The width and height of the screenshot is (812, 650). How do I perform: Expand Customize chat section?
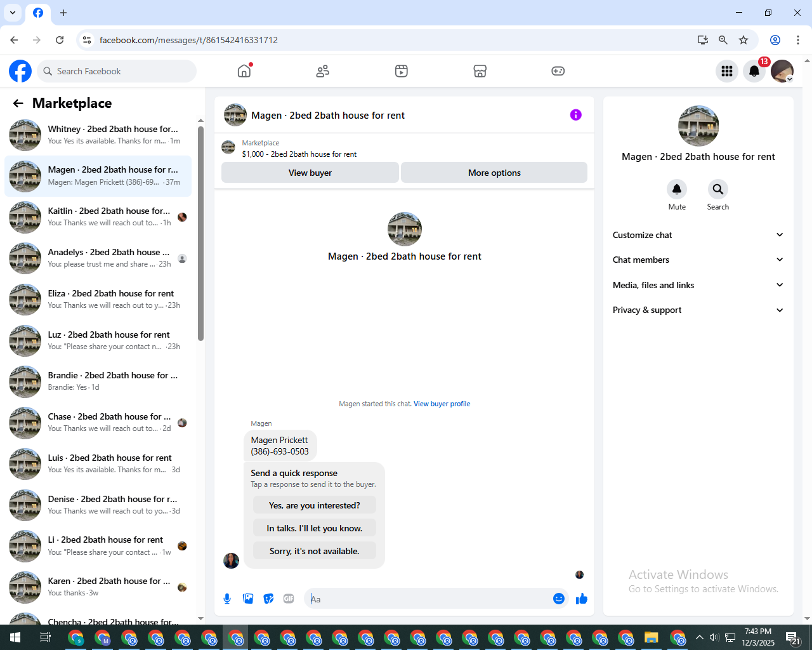coord(698,235)
